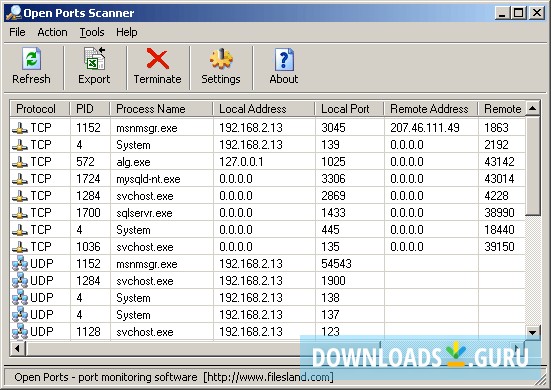Sort by the Local Port column header
The image size is (551, 390).
(x=350, y=109)
